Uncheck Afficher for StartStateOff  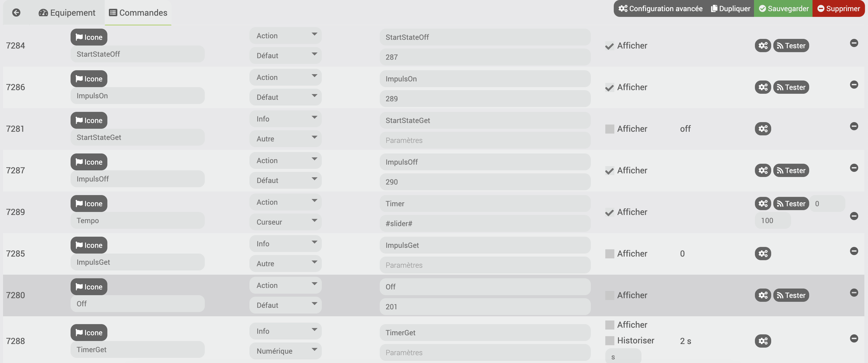(609, 46)
